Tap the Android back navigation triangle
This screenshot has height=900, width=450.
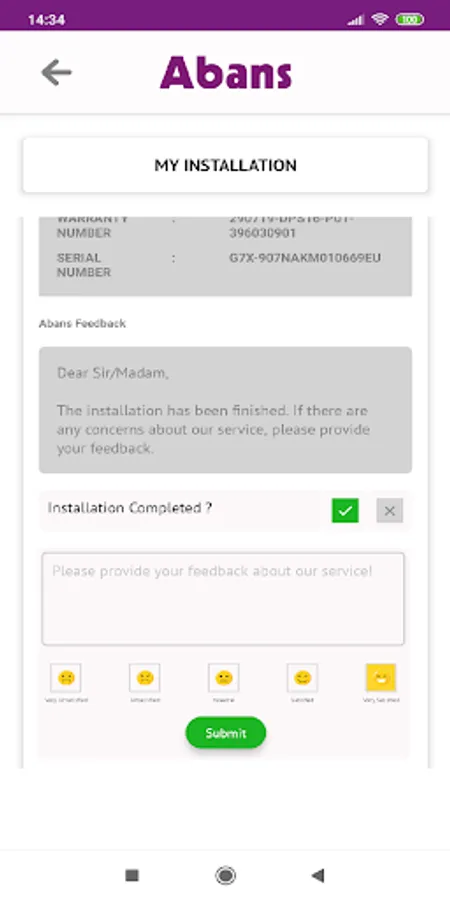click(318, 875)
